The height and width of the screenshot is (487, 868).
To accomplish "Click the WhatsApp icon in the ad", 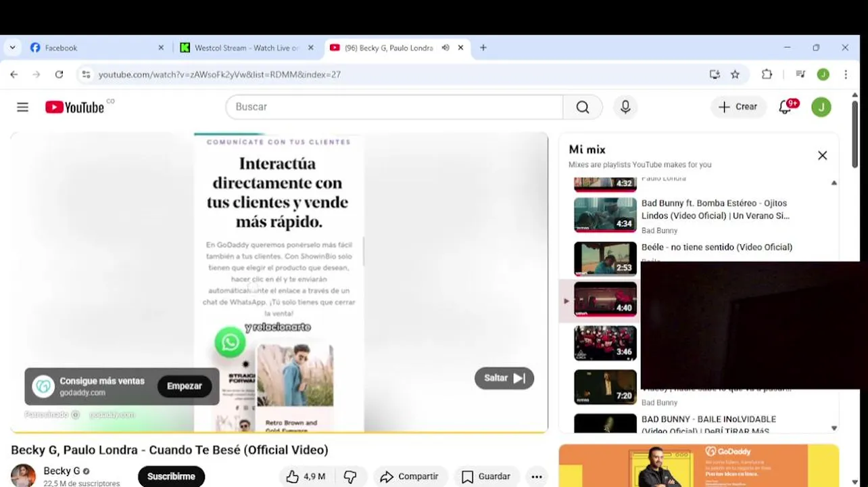I will [230, 342].
